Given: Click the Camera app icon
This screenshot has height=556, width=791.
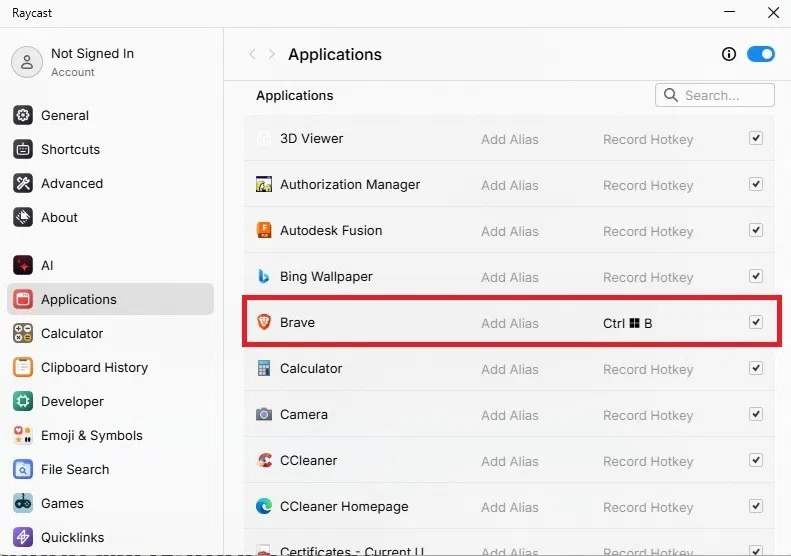Looking at the screenshot, I should [264, 415].
